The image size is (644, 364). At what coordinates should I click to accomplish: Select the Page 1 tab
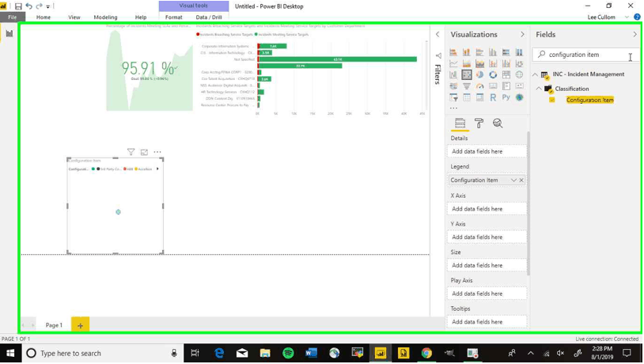point(54,325)
